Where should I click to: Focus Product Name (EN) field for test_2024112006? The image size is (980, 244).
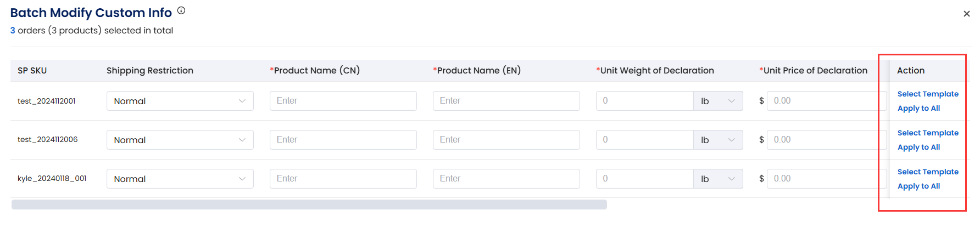coord(506,140)
